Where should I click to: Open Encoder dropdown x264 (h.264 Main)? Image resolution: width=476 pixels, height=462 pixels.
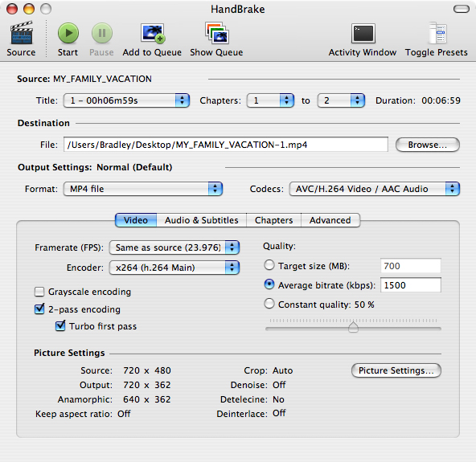tap(174, 268)
